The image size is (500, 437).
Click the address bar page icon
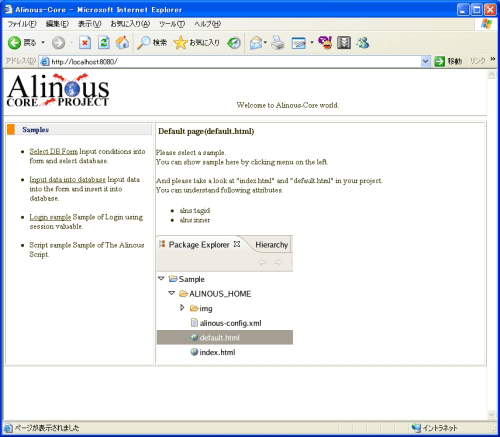tap(44, 62)
